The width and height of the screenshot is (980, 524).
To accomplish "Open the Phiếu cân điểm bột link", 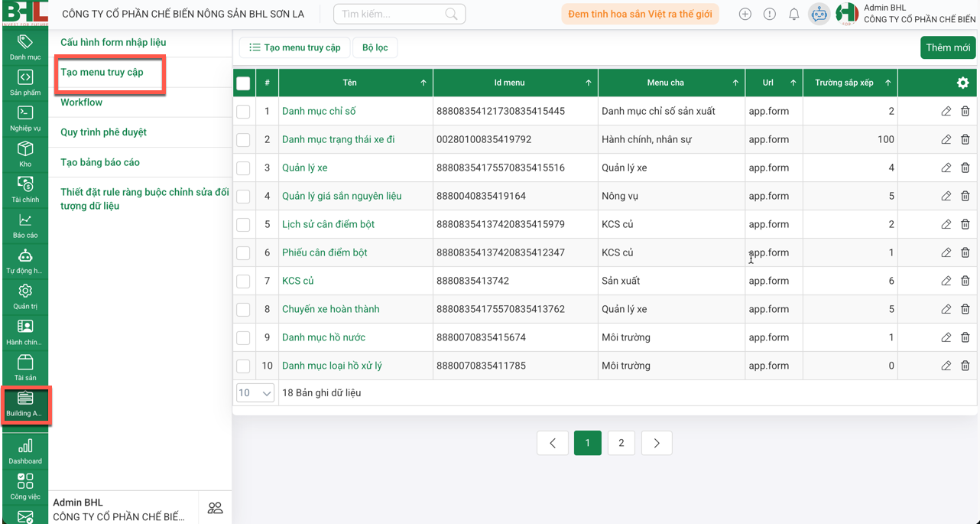I will tap(325, 252).
